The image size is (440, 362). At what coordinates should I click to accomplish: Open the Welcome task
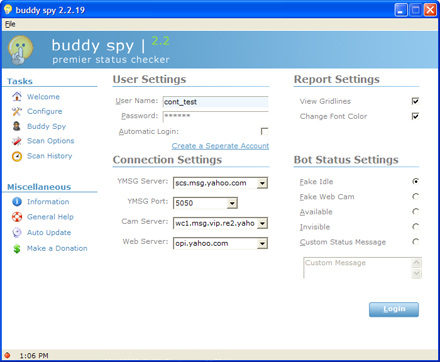click(43, 97)
